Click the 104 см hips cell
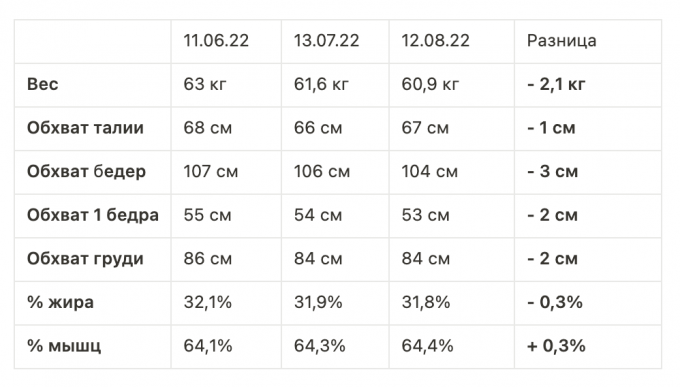 429,171
